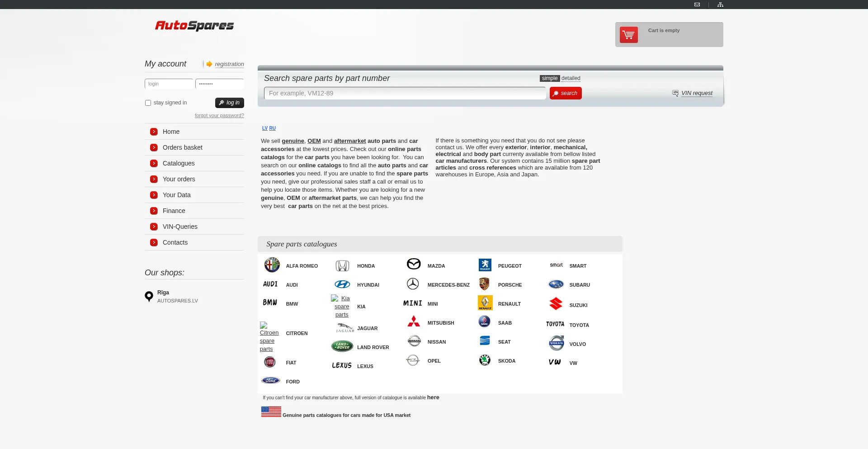Choose the Land Rover green logo
The width and height of the screenshot is (868, 449).
[342, 346]
